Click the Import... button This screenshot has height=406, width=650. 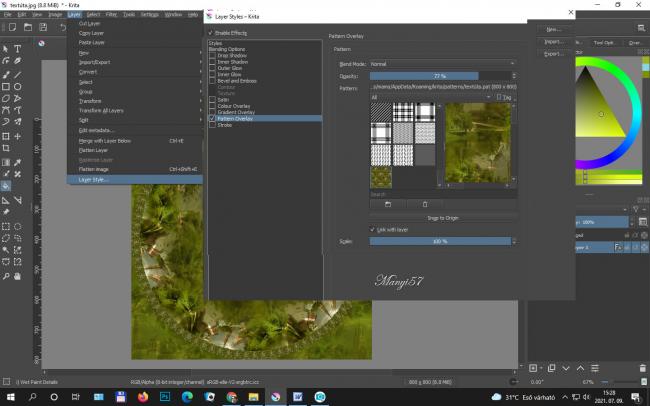(x=554, y=42)
